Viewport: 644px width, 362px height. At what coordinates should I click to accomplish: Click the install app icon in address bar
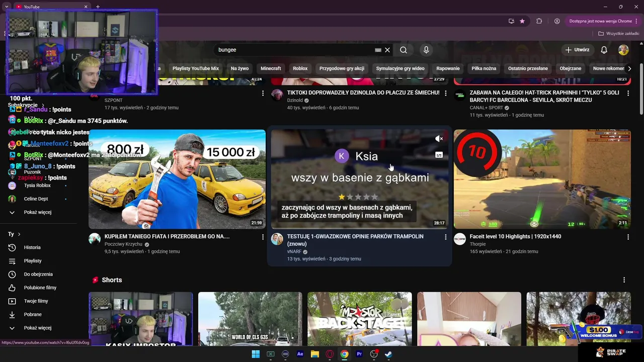[x=511, y=21]
